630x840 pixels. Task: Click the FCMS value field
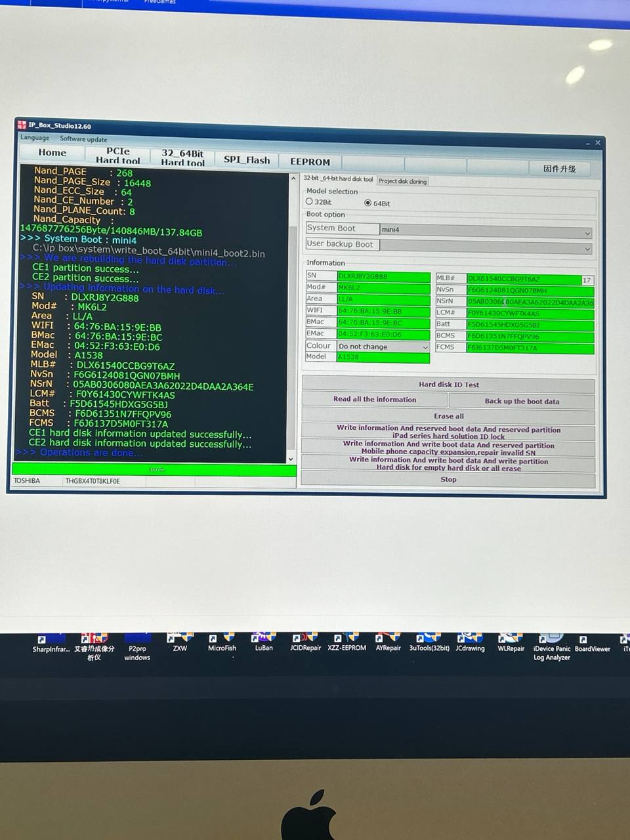pyautogui.click(x=530, y=348)
